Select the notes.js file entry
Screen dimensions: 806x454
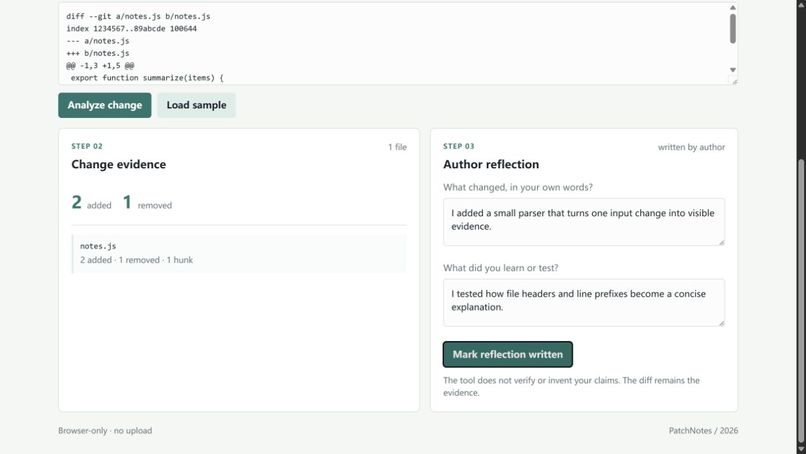tap(239, 253)
